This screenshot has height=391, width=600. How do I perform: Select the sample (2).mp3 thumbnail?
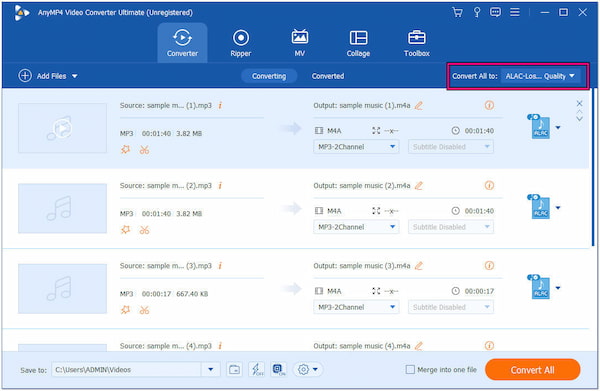[x=62, y=209]
